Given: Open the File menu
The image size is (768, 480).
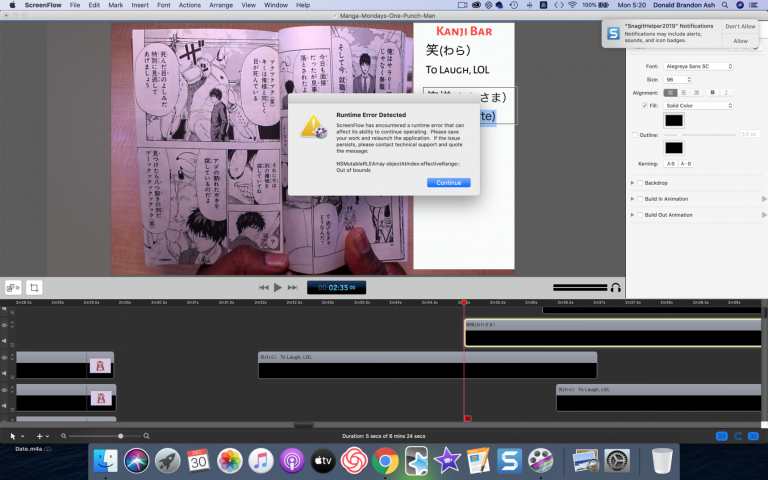Looking at the screenshot, I should coord(75,5).
